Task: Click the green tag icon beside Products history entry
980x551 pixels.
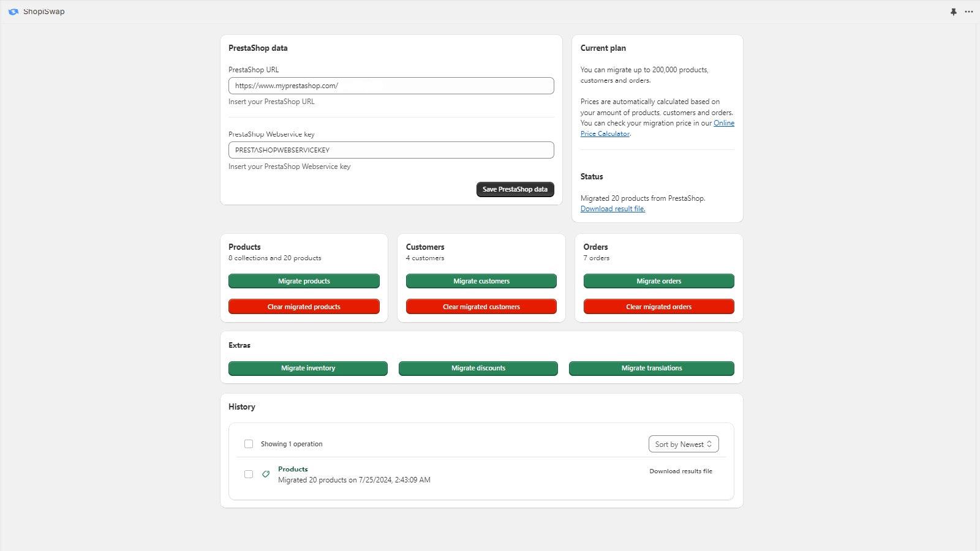Action: [x=265, y=473]
